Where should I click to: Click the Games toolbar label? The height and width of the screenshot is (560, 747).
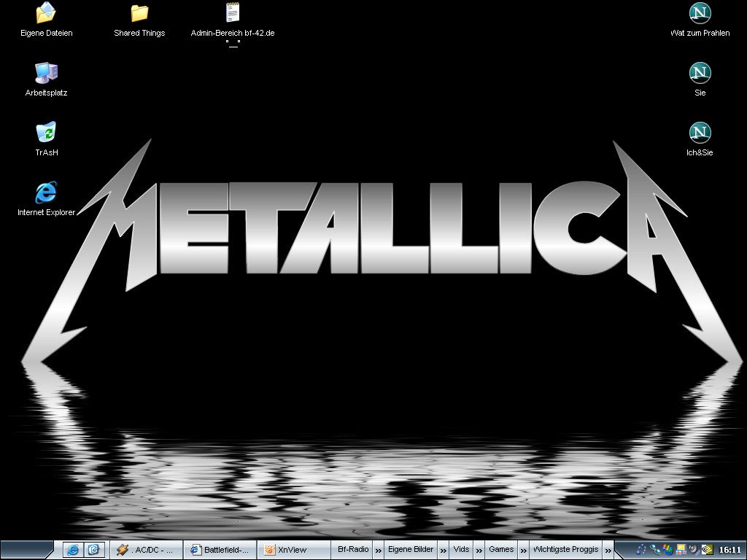[501, 549]
